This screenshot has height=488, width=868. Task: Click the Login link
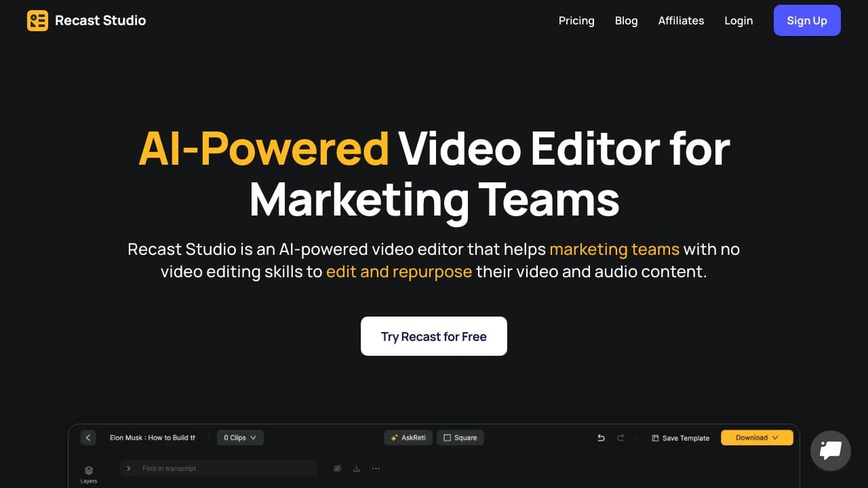(x=738, y=20)
